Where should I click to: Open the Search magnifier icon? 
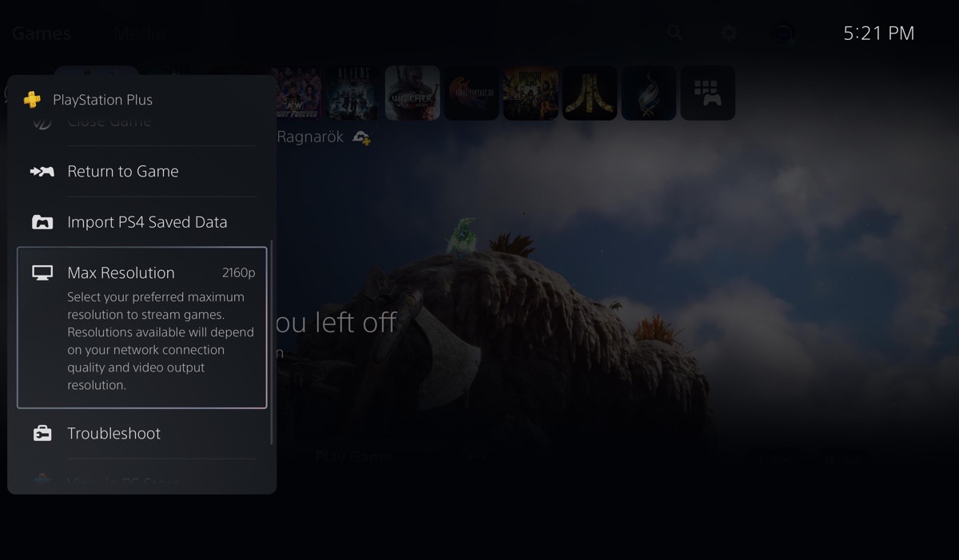[x=675, y=33]
